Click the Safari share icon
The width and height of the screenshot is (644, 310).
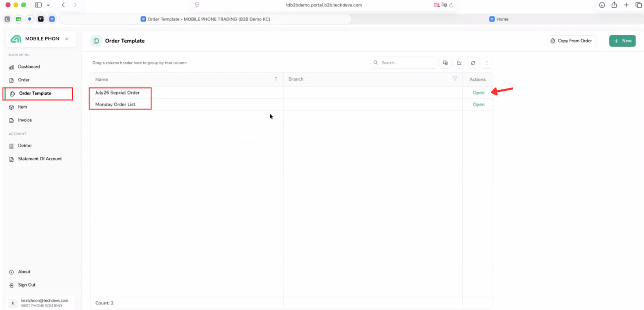point(614,5)
